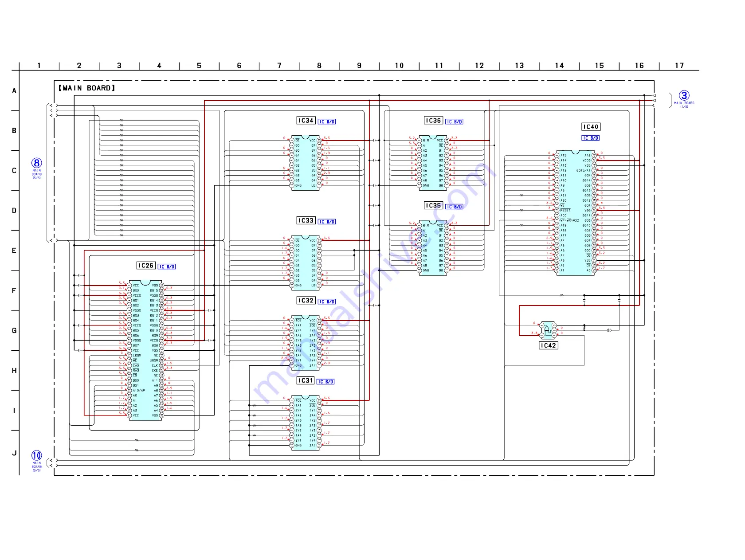Select the IC26 label

pyautogui.click(x=146, y=266)
